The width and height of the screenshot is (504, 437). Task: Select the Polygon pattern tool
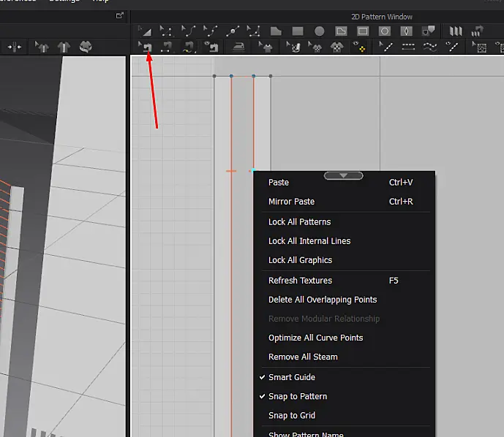pos(276,31)
